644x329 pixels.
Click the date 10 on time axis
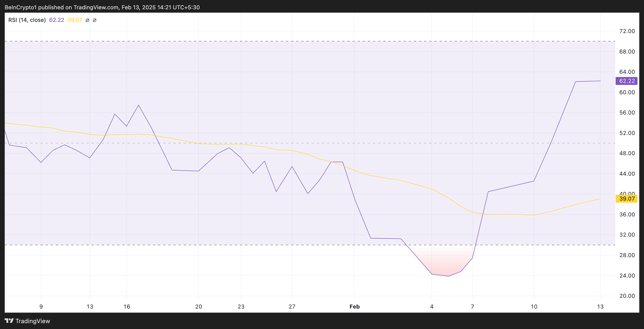click(534, 306)
